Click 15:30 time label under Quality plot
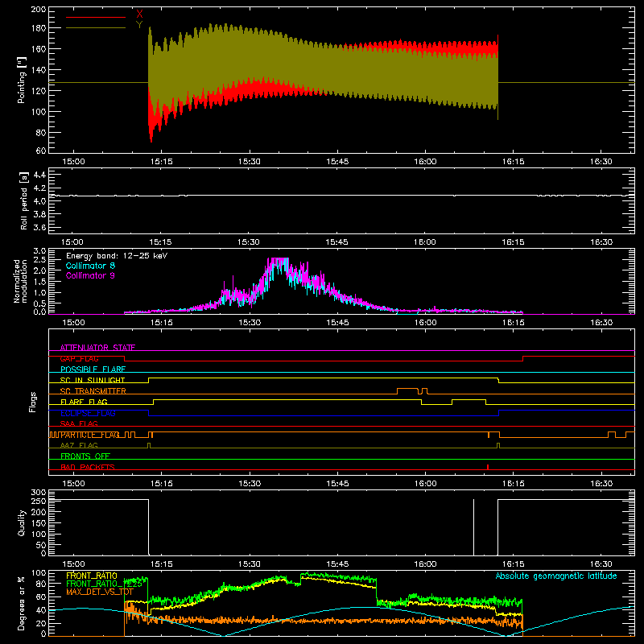The width and height of the screenshot is (644, 644). pos(250,564)
